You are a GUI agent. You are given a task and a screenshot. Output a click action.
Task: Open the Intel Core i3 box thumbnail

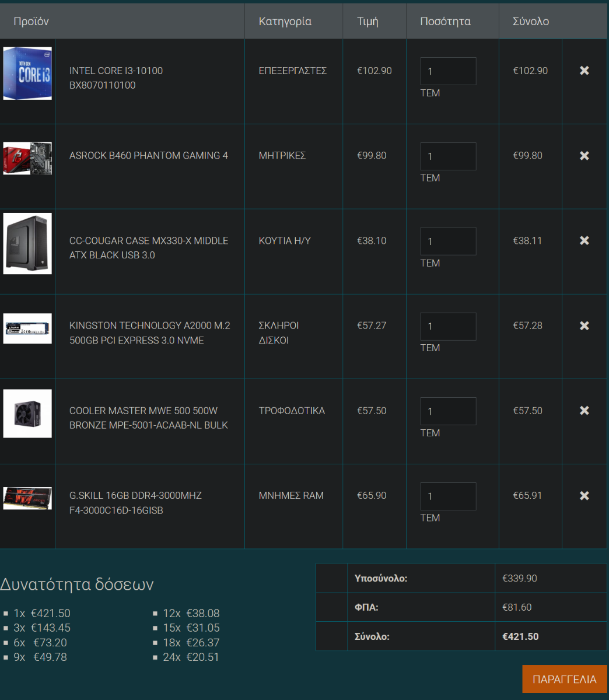coord(27,73)
